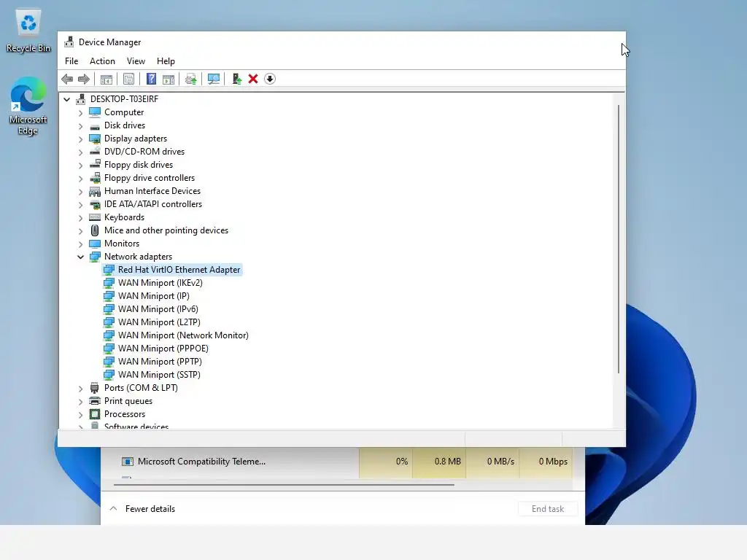747x560 pixels.
Task: Click the Ports (COM & LPT) plug icon
Action: (x=95, y=388)
